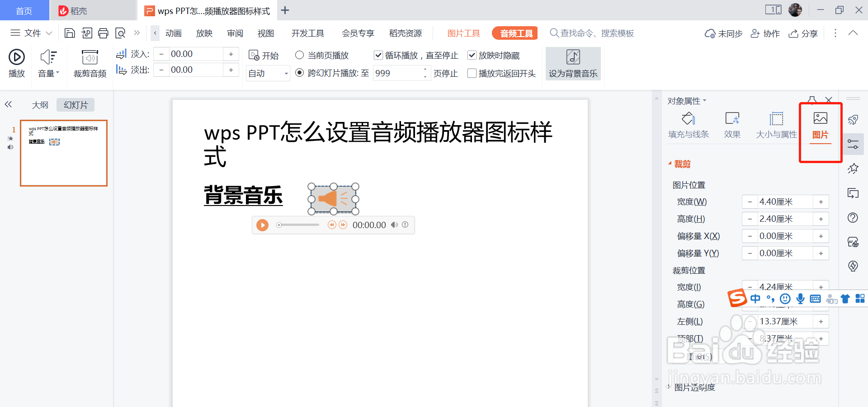Image resolution: width=868 pixels, height=407 pixels.
Task: Increase the fade-in (淡入) time
Action: pyautogui.click(x=231, y=54)
